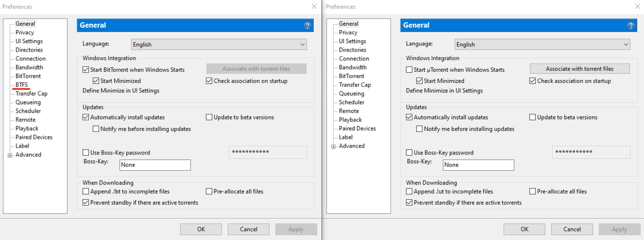Disable automatic updates in BitTorrent window
Image resolution: width=644 pixels, height=240 pixels.
86,117
